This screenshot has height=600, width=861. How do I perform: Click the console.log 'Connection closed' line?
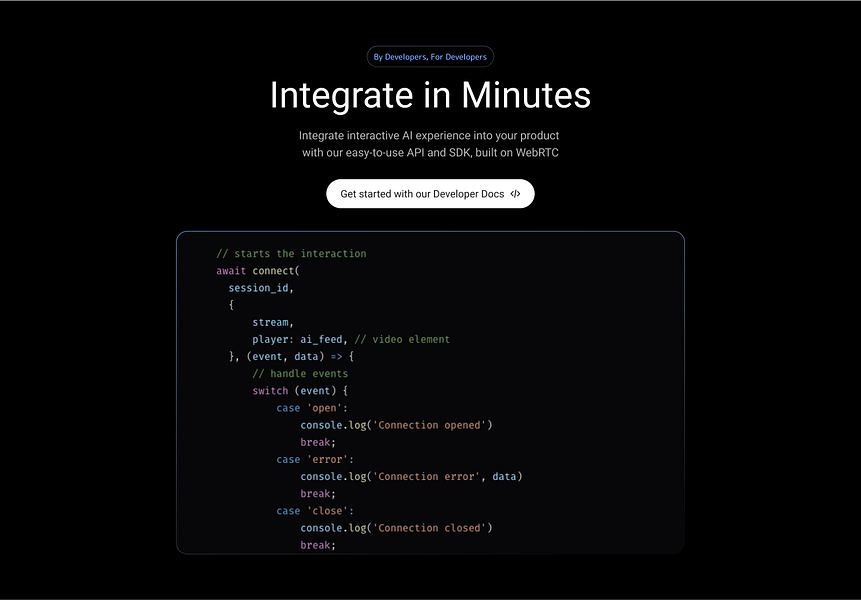pyautogui.click(x=396, y=528)
